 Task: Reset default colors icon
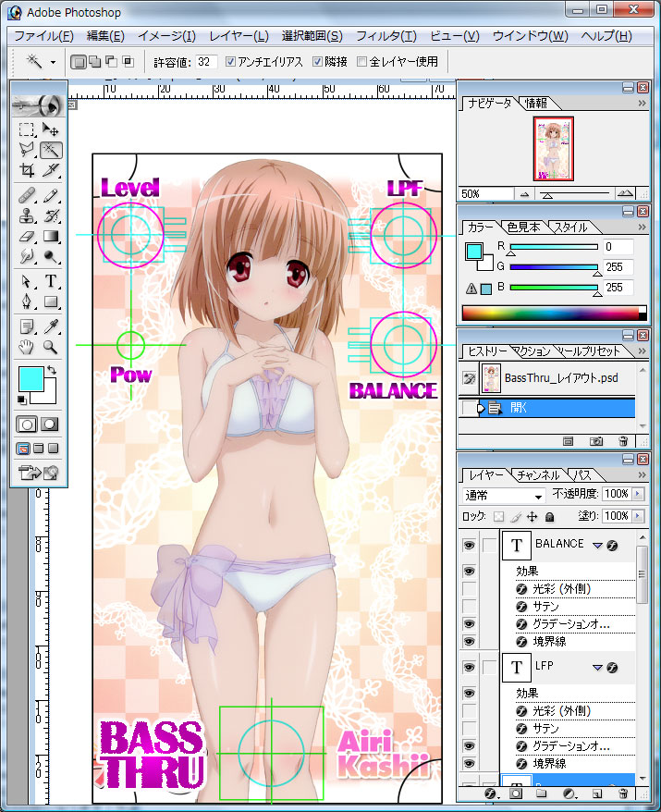(21, 400)
